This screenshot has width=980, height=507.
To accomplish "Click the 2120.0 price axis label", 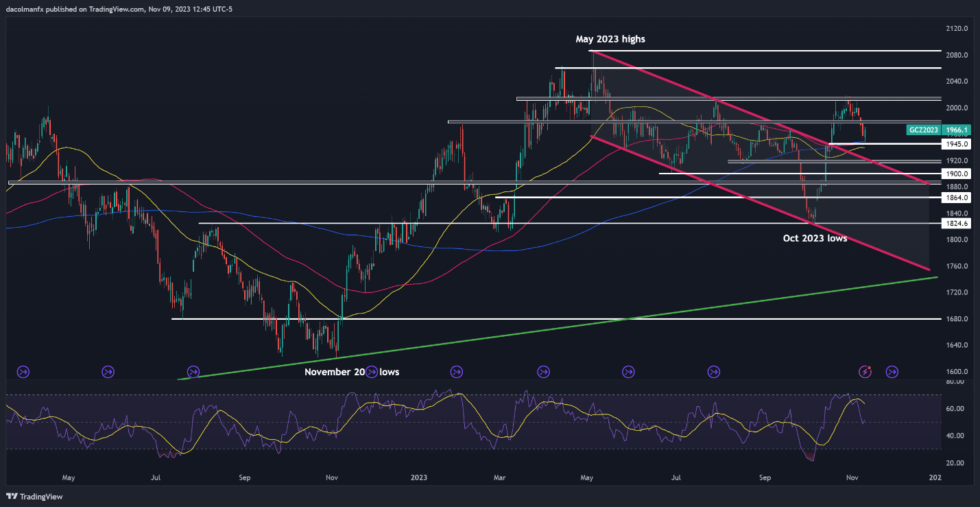I will pos(956,29).
